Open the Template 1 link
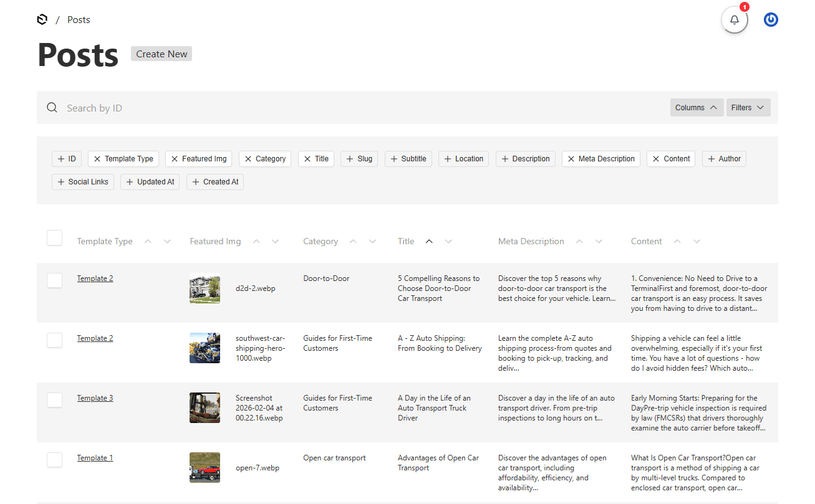This screenshot has width=815, height=504. click(x=95, y=458)
